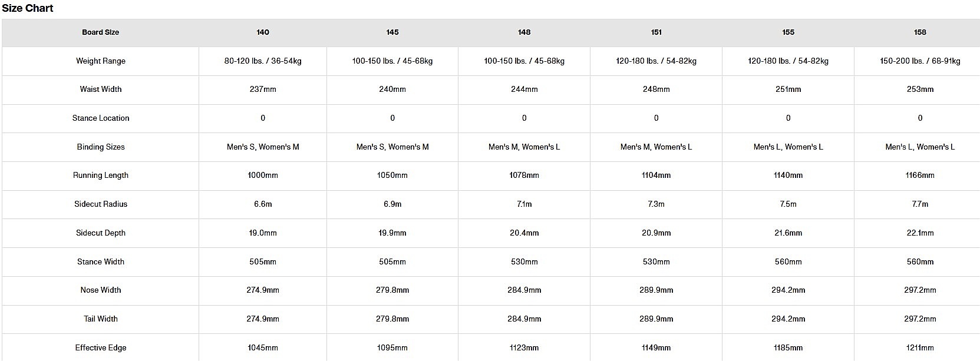Select the Nose Width row label
The width and height of the screenshot is (980, 361).
point(100,290)
